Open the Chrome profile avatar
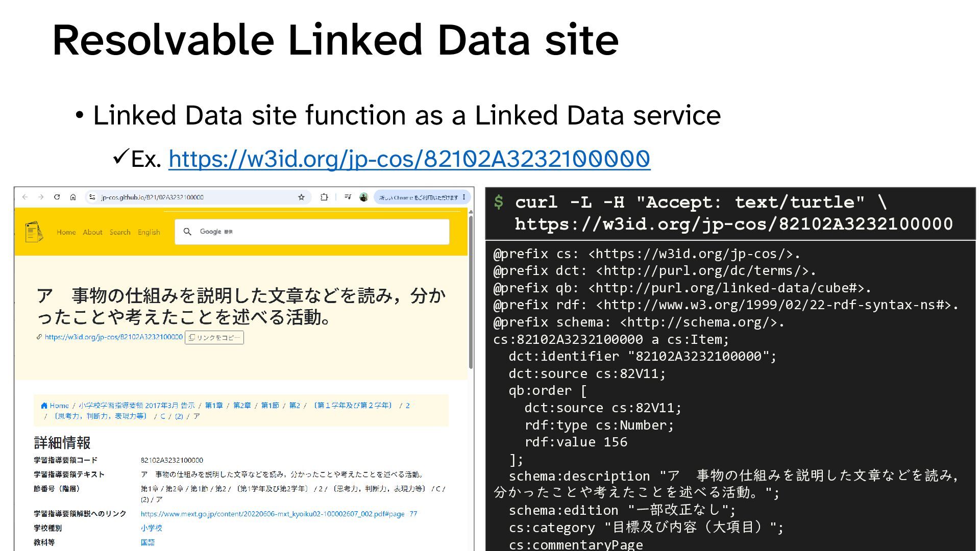Image resolution: width=980 pixels, height=551 pixels. click(363, 197)
